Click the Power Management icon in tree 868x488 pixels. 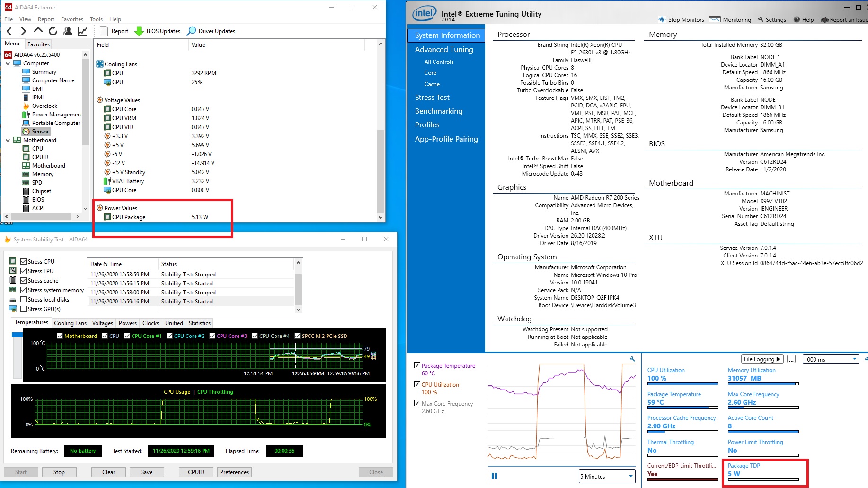pyautogui.click(x=26, y=115)
